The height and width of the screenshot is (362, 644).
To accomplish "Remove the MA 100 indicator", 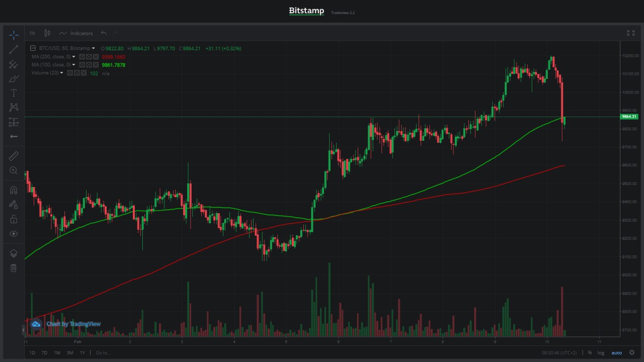I will coord(96,65).
